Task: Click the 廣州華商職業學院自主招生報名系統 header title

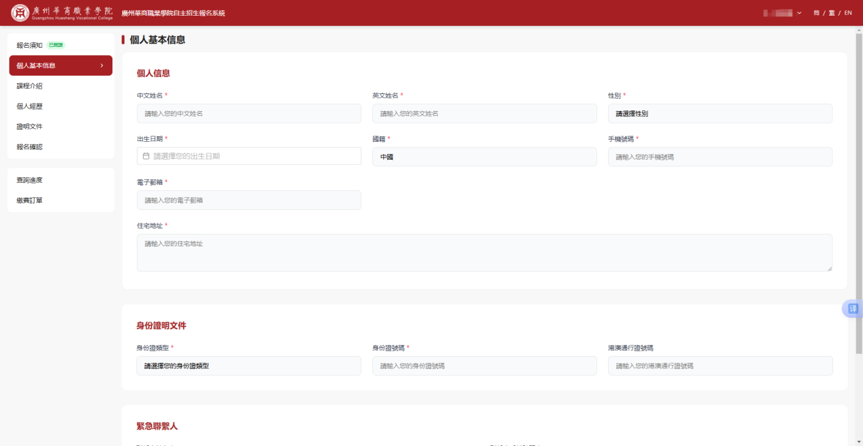Action: (x=173, y=13)
